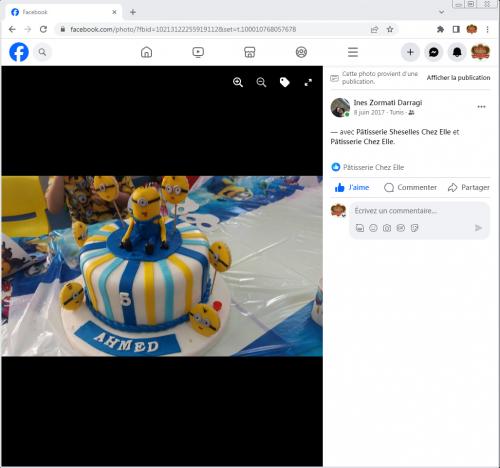This screenshot has width=500, height=468.
Task: Click the 8 juin 2017 post date
Action: point(369,113)
